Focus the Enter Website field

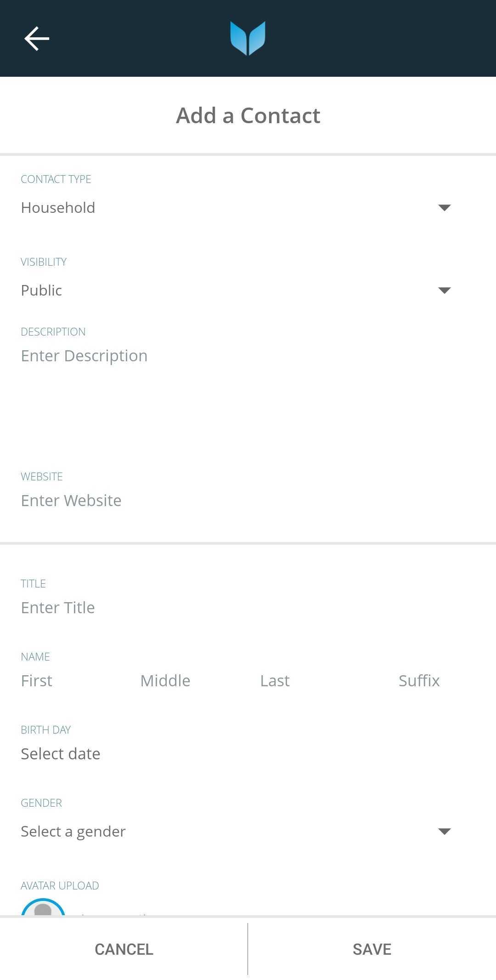pyautogui.click(x=248, y=501)
